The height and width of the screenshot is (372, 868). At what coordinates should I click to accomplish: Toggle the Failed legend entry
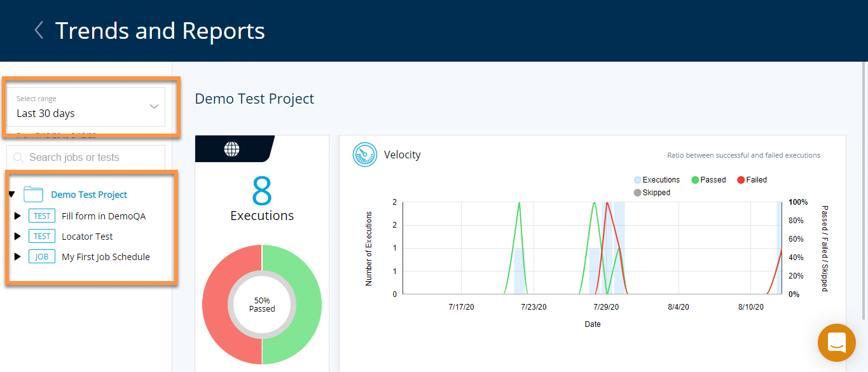(752, 180)
